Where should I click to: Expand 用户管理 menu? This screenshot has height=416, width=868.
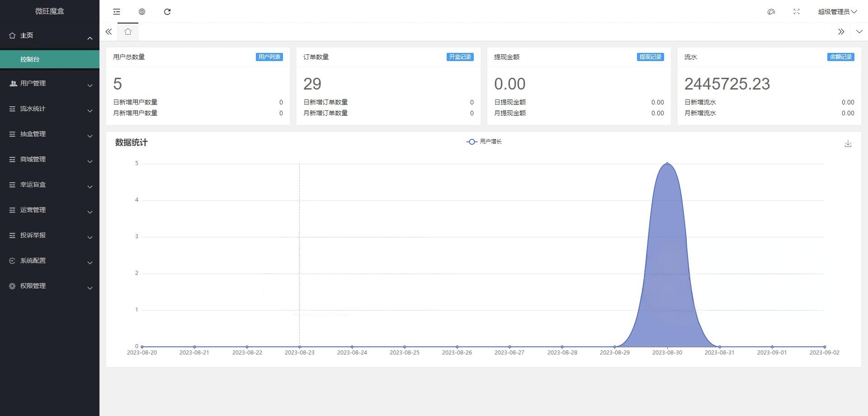50,83
